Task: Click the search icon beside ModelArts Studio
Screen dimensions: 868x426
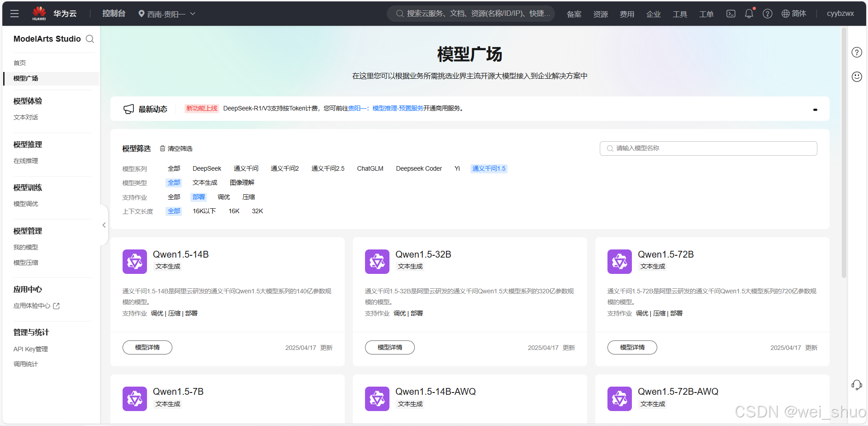Action: coord(90,39)
